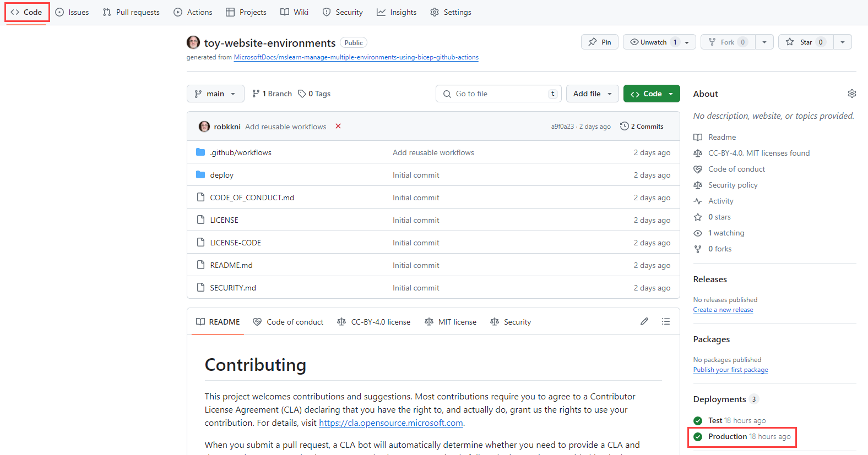Screen dimensions: 868x455
Task: Click the pencil icon to edit README
Action: click(644, 321)
